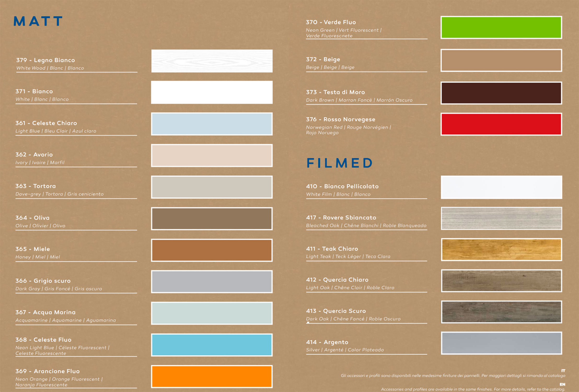
Task: Click the FILMED section heading
Action: pyautogui.click(x=340, y=163)
